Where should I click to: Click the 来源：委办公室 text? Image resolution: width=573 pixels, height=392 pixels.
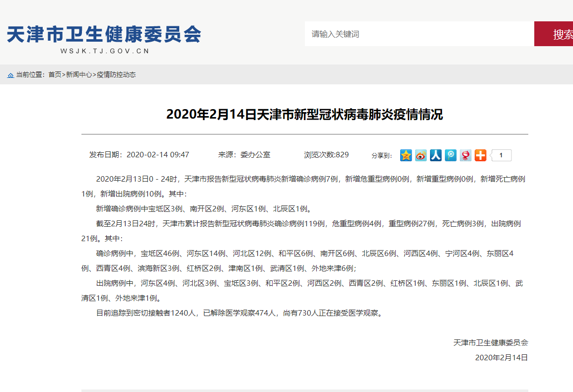[244, 155]
